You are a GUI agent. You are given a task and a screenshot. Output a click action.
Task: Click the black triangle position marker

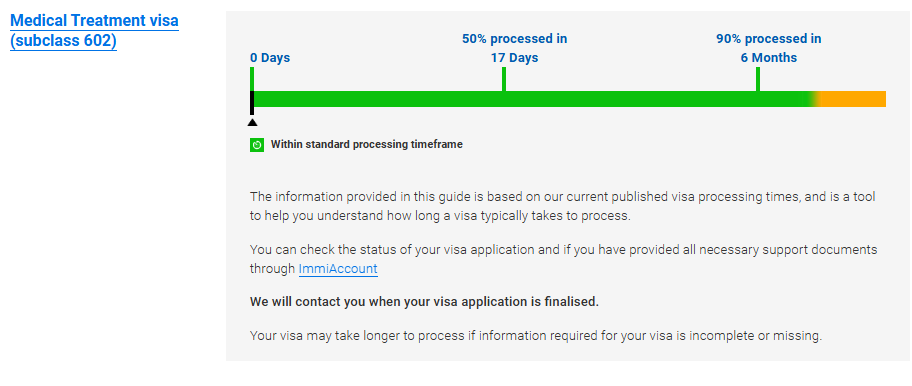click(x=252, y=122)
